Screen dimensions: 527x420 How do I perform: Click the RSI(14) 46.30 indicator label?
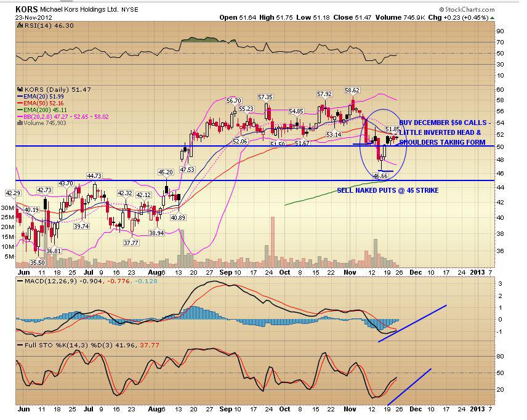(49, 25)
